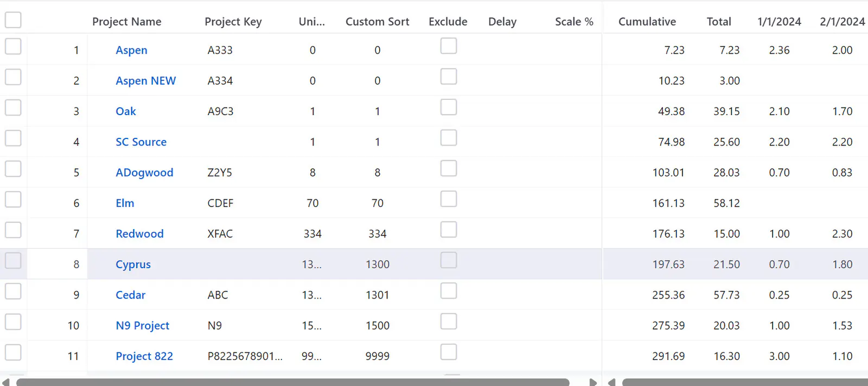Click the Project Key column header
This screenshot has height=386, width=868.
233,22
